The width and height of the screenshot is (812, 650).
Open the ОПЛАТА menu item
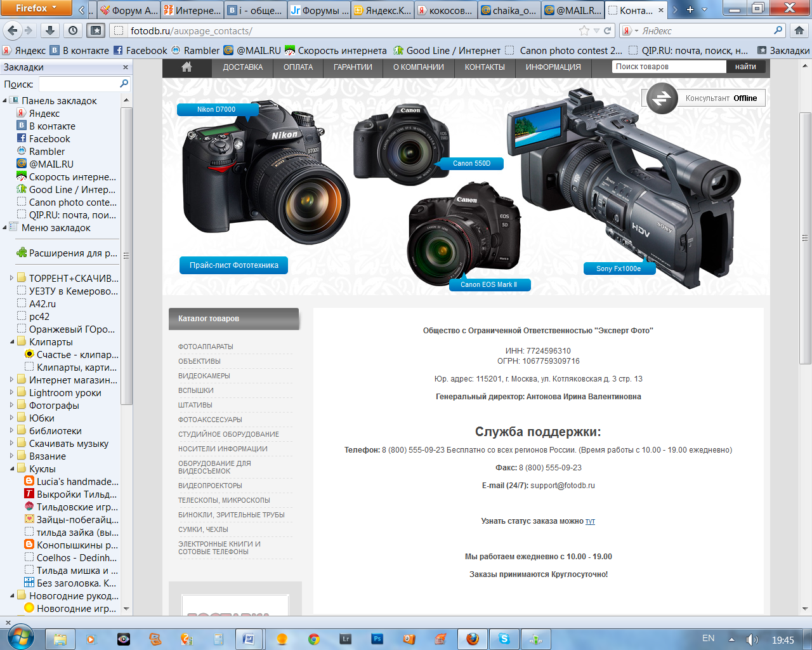[298, 67]
